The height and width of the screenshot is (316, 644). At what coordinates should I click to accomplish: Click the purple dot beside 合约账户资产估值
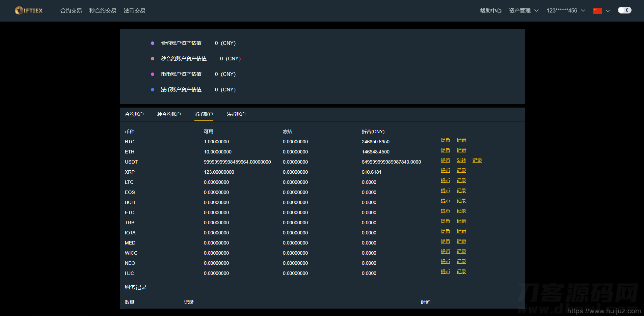coord(153,43)
